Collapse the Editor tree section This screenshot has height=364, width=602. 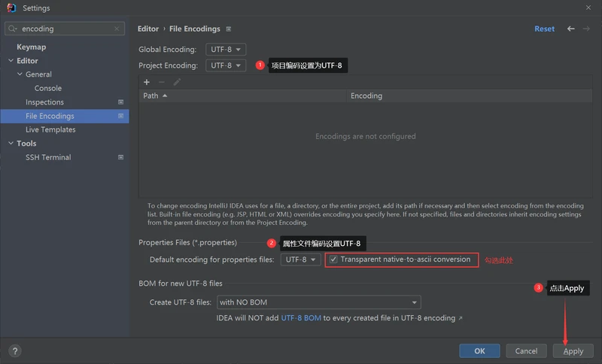point(10,61)
